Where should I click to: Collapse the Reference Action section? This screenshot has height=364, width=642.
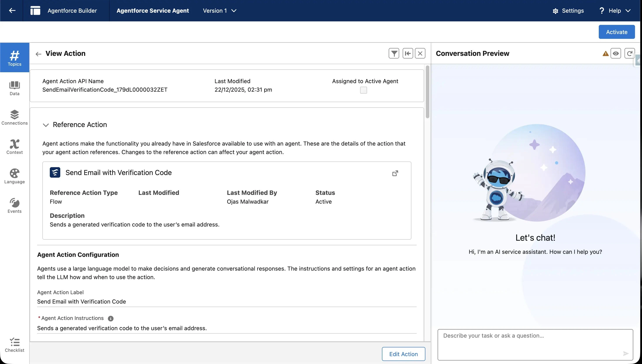pos(46,125)
